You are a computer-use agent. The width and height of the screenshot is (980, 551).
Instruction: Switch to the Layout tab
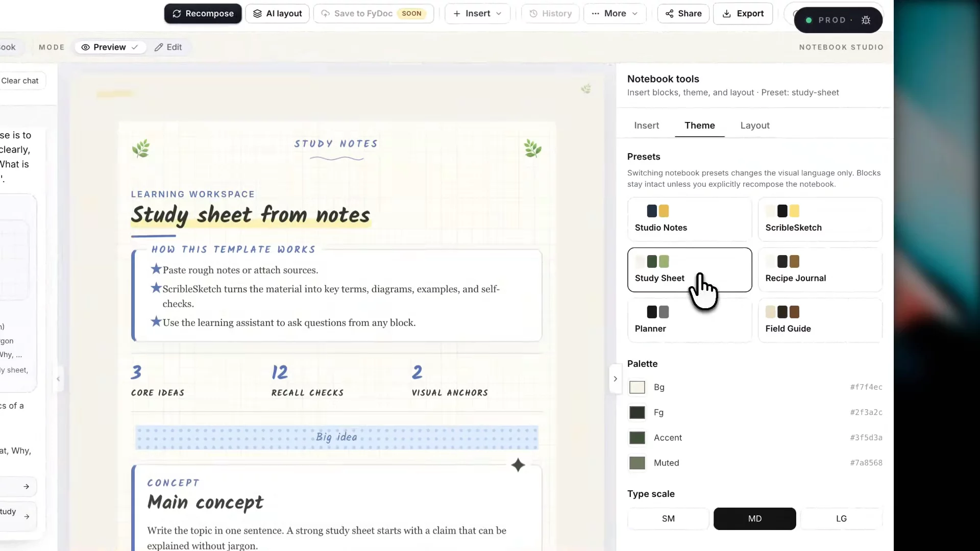click(x=755, y=126)
